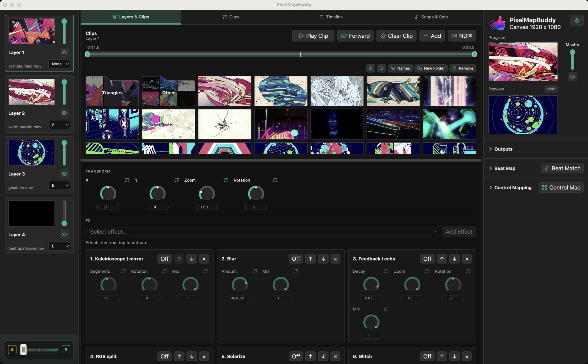Toggle Layer 1 visibility eye
Screen dimensions: 588x364
[64, 52]
